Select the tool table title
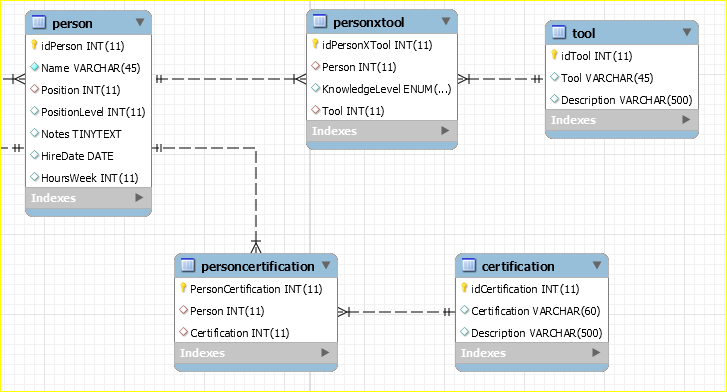727x392 pixels. (x=583, y=33)
